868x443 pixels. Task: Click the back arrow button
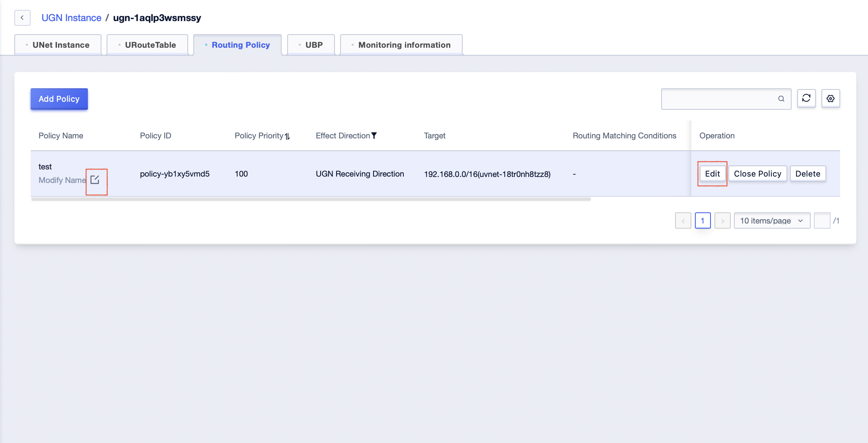22,18
